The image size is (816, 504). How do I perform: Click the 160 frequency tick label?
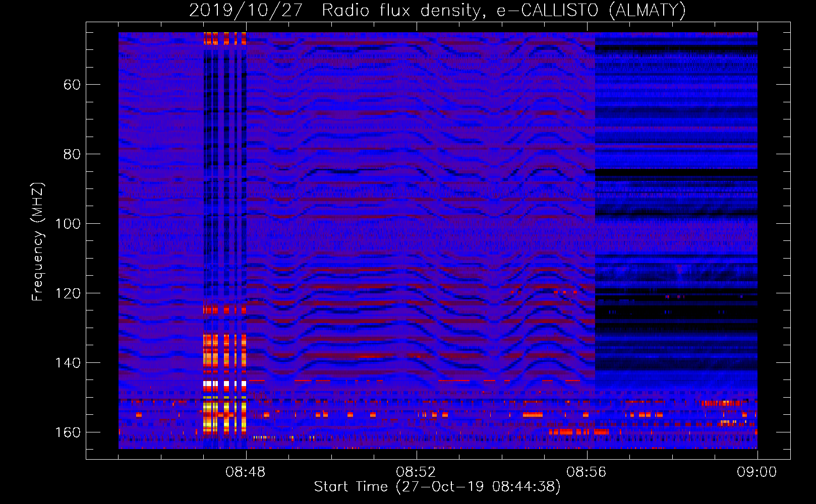coord(68,432)
